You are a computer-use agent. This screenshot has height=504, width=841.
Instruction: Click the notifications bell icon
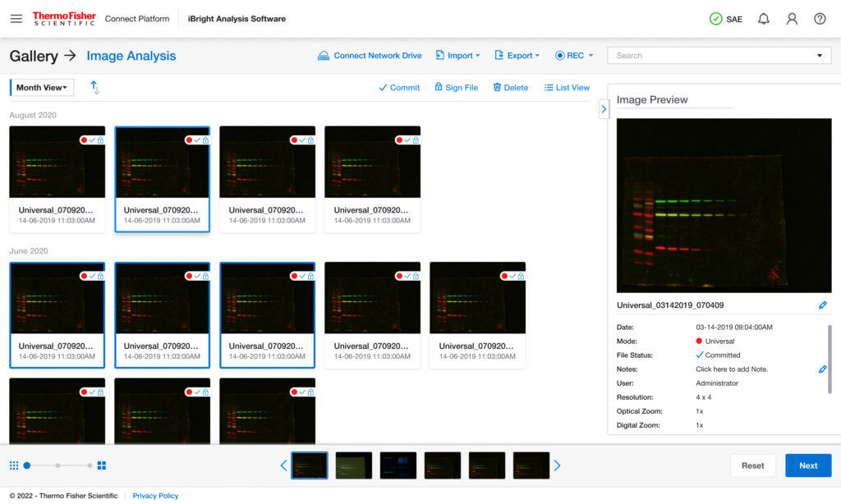click(764, 19)
